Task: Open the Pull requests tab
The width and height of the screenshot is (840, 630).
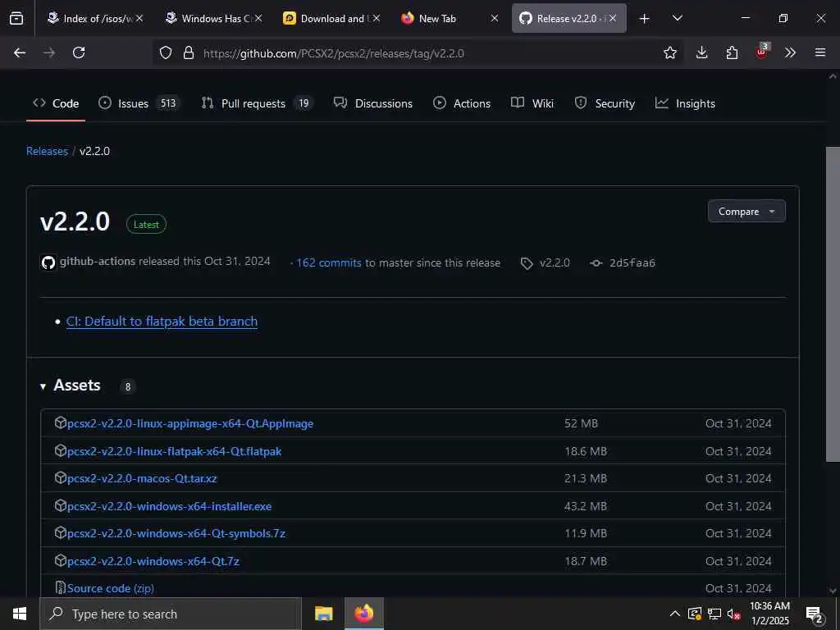Action: (257, 103)
